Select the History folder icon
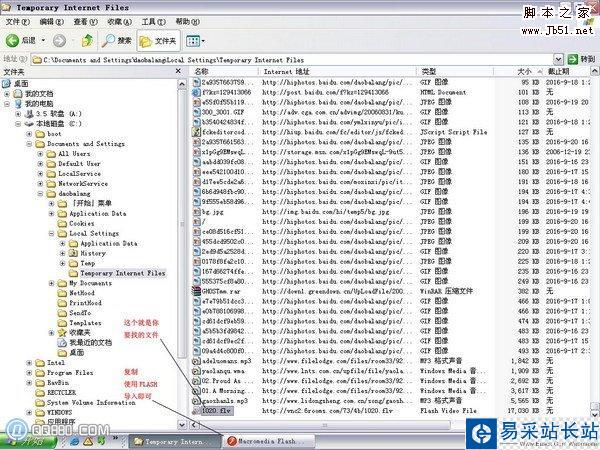The image size is (600, 450). pyautogui.click(x=73, y=253)
